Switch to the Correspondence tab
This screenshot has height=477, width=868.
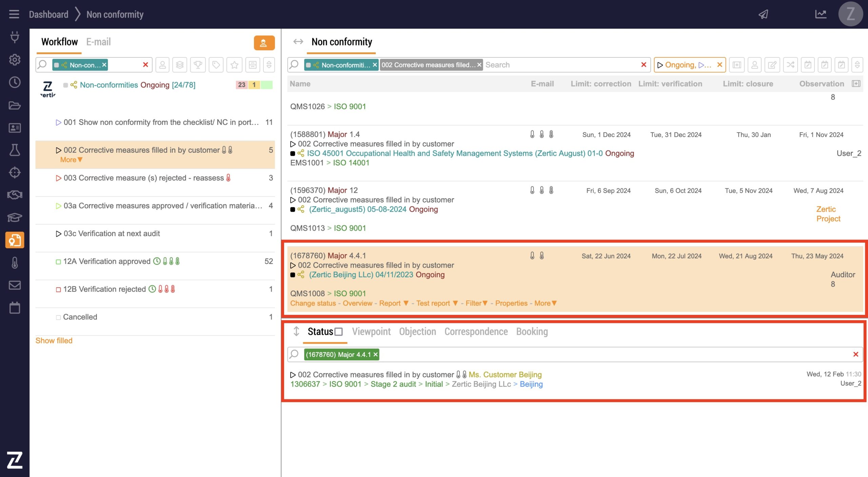(476, 331)
